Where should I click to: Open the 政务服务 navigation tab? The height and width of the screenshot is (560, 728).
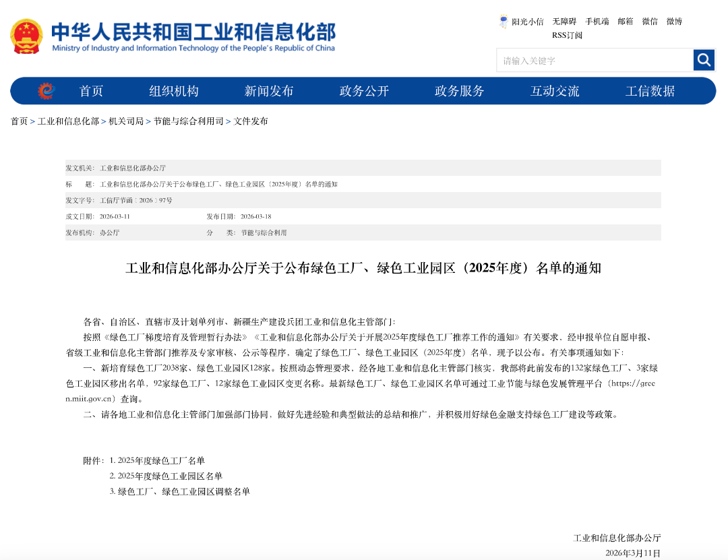pyautogui.click(x=459, y=91)
